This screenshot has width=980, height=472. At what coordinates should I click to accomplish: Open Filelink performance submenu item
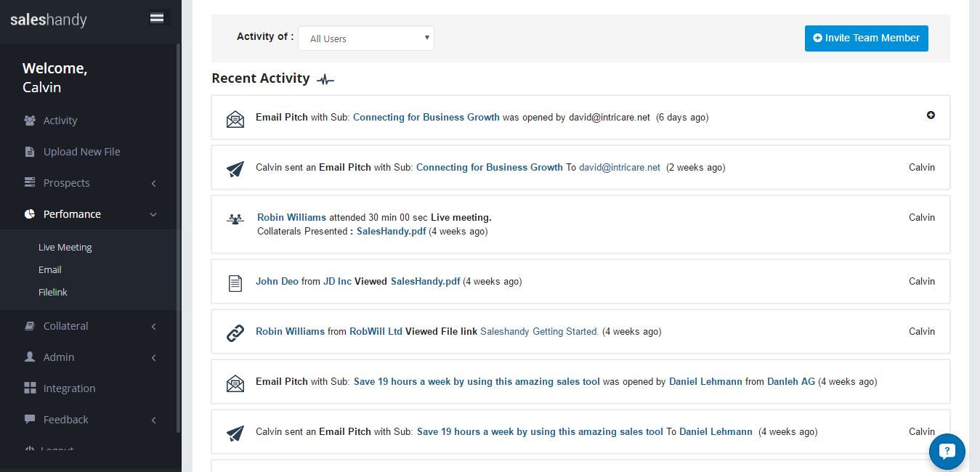(53, 293)
